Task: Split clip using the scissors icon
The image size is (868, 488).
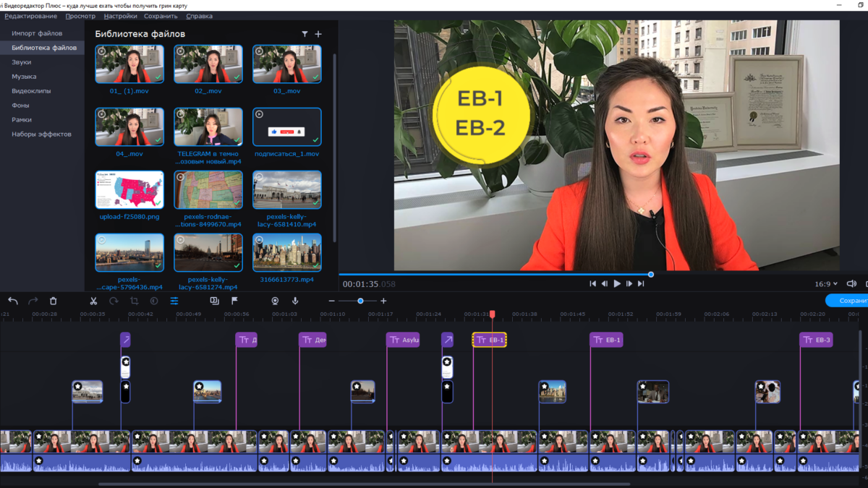Action: click(x=93, y=301)
